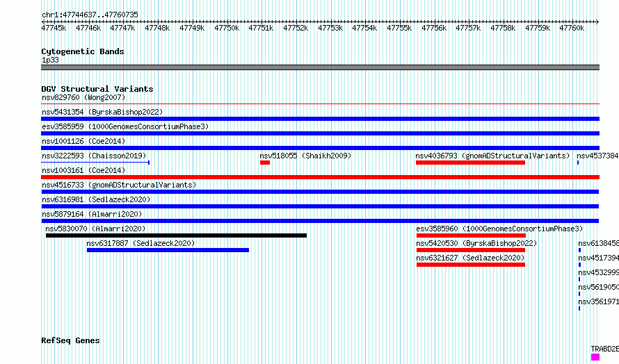Click the blue bar under nsv6316981
Viewport: 619px width, 364px height.
[320, 206]
